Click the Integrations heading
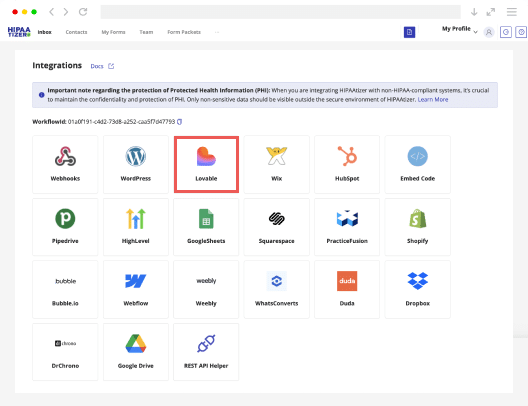 57,65
